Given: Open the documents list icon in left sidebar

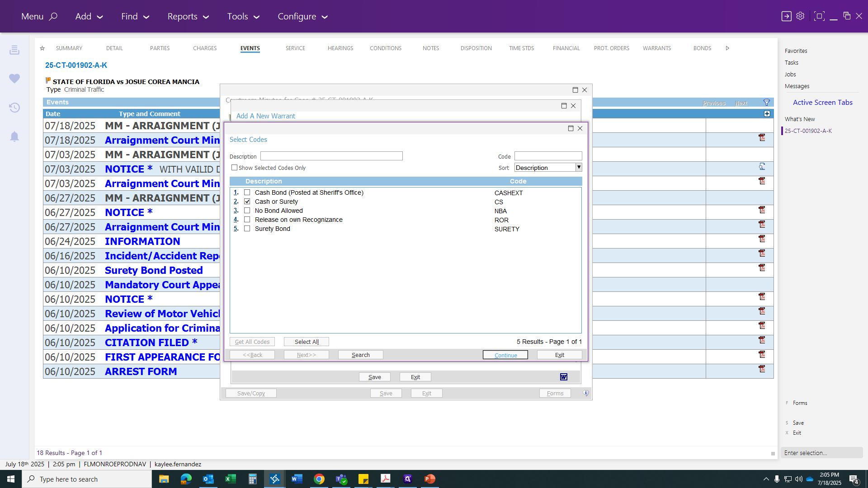Looking at the screenshot, I should pyautogui.click(x=14, y=50).
